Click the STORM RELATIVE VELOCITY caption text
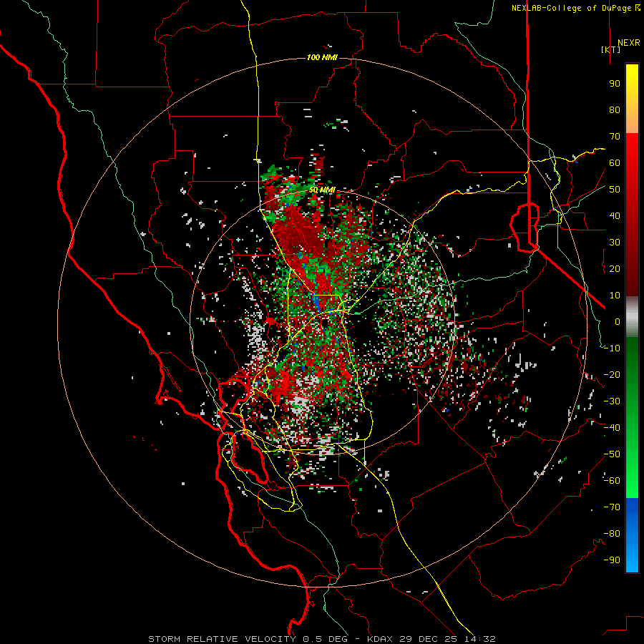Image resolution: width=644 pixels, height=644 pixels. [x=222, y=639]
